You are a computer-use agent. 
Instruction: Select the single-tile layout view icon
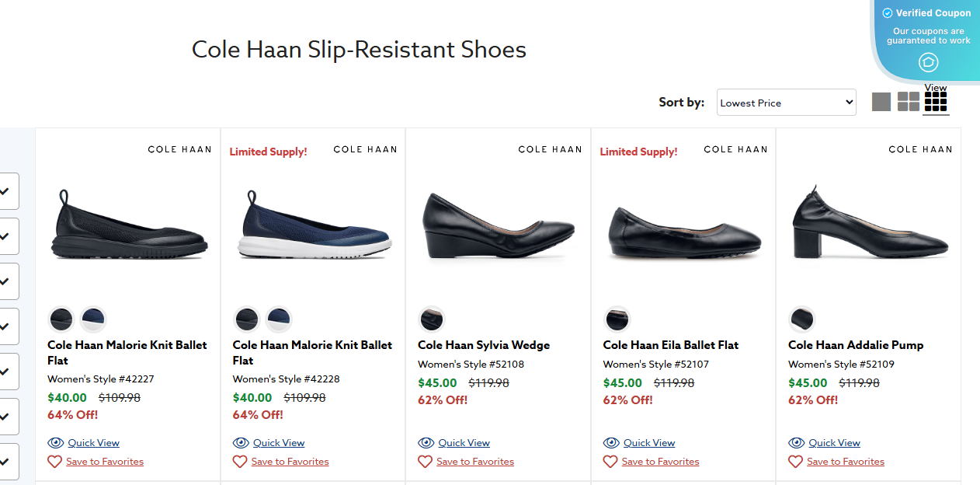point(881,101)
